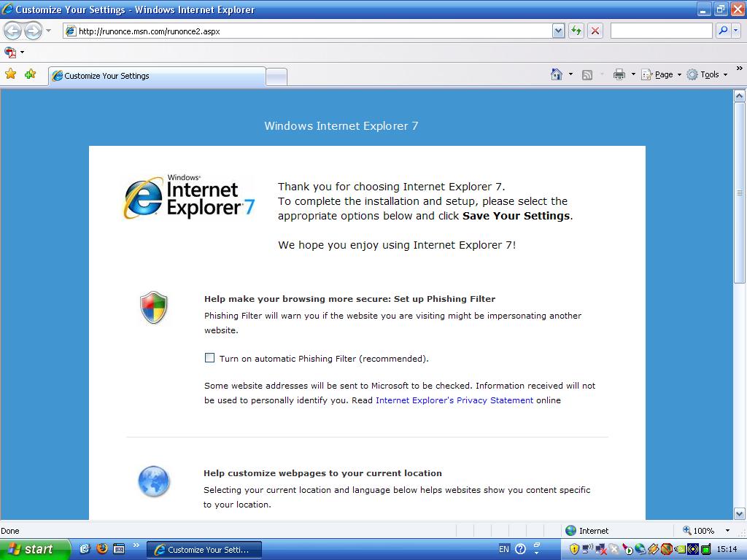Click in the search box

click(661, 31)
